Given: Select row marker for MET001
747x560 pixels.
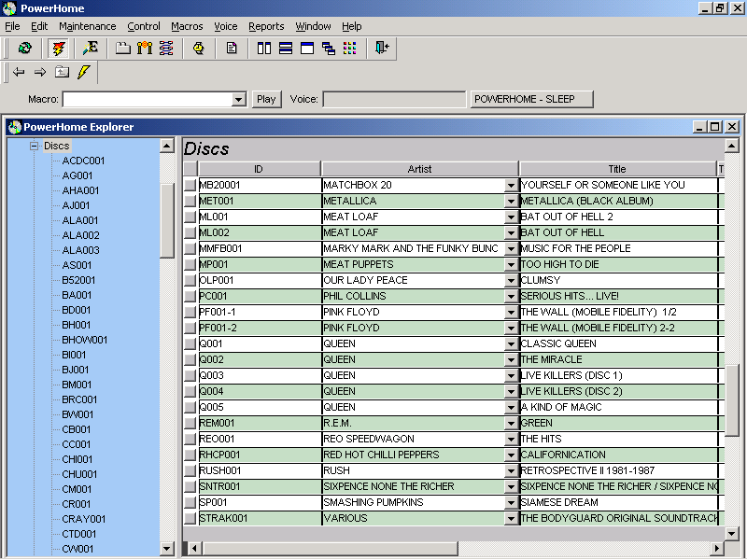Looking at the screenshot, I should (x=190, y=201).
